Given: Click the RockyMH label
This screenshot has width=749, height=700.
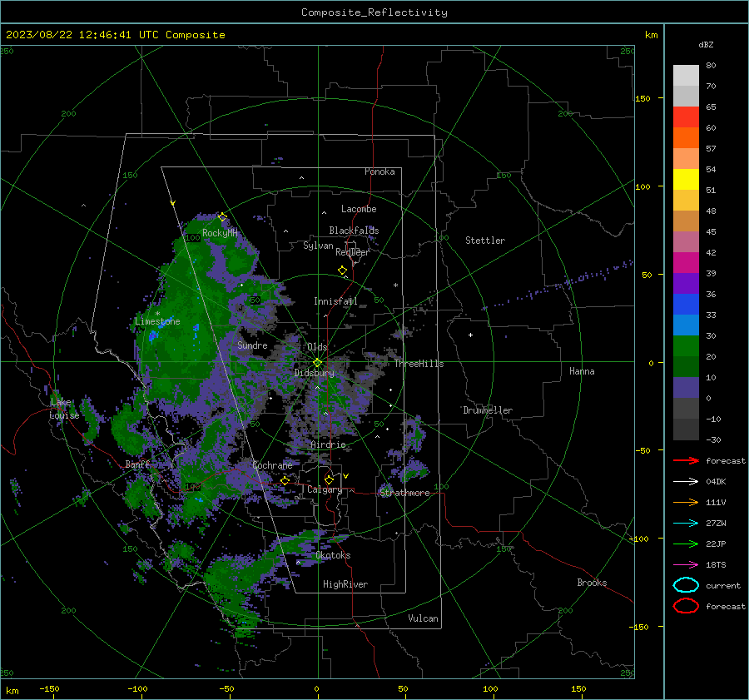Looking at the screenshot, I should point(220,233).
